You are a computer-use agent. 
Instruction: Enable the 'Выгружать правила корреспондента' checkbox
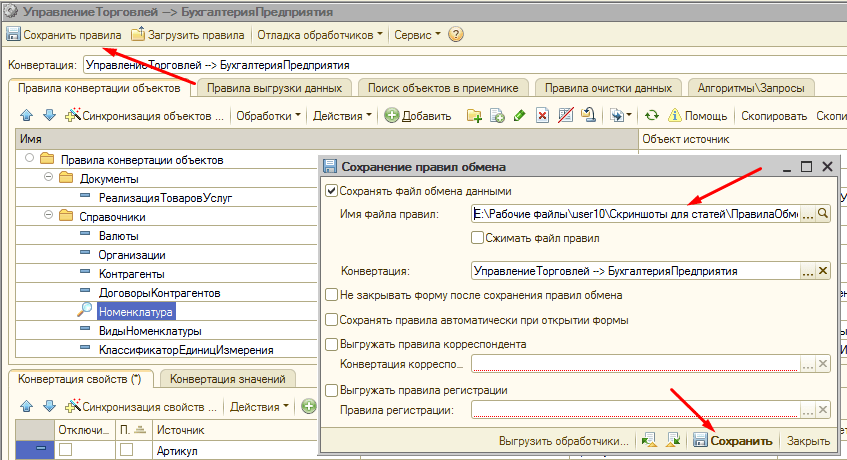pyautogui.click(x=331, y=344)
